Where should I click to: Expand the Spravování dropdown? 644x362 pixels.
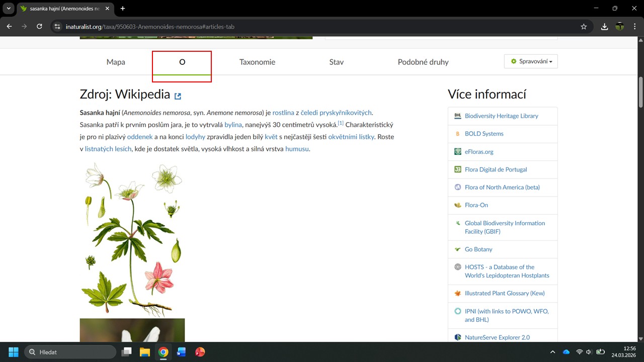click(531, 61)
